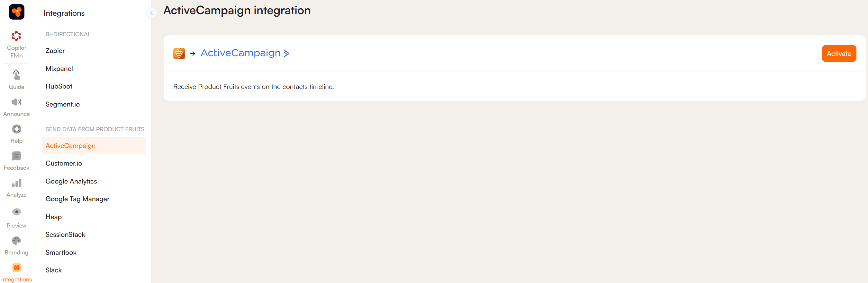The height and width of the screenshot is (283, 868).
Task: Open the Analyze chart icon
Action: [x=16, y=184]
